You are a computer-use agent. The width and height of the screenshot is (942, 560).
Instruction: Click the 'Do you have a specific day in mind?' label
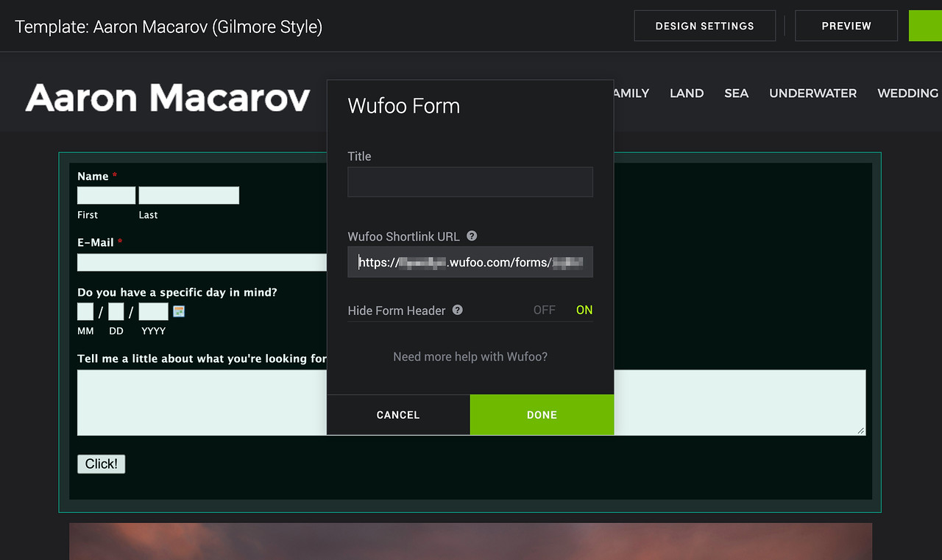pos(177,292)
